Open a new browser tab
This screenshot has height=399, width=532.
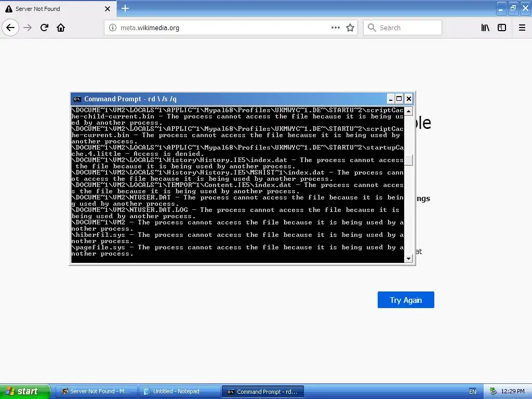(x=125, y=8)
